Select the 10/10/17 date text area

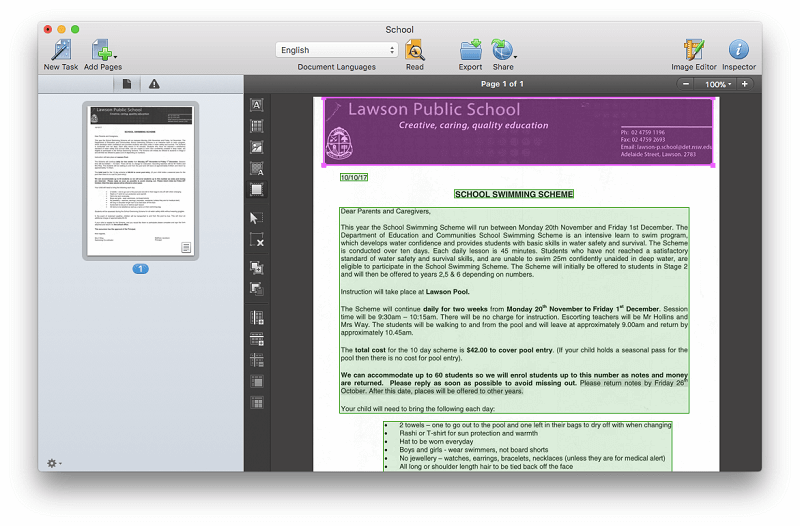pyautogui.click(x=354, y=178)
